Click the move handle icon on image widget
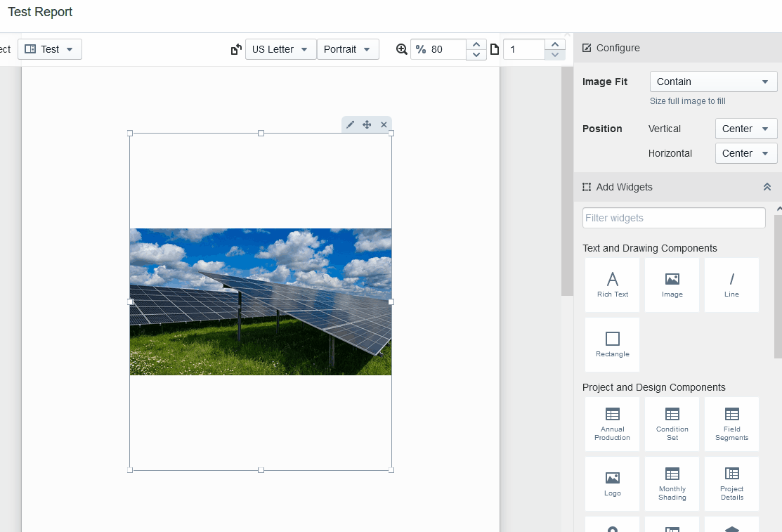Image resolution: width=782 pixels, height=532 pixels. pos(367,124)
